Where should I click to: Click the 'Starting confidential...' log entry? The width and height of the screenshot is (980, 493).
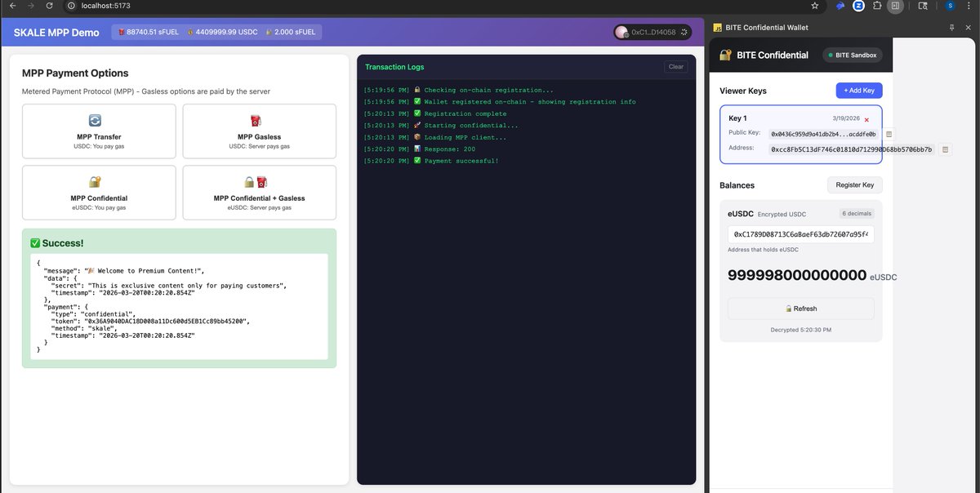coord(441,126)
